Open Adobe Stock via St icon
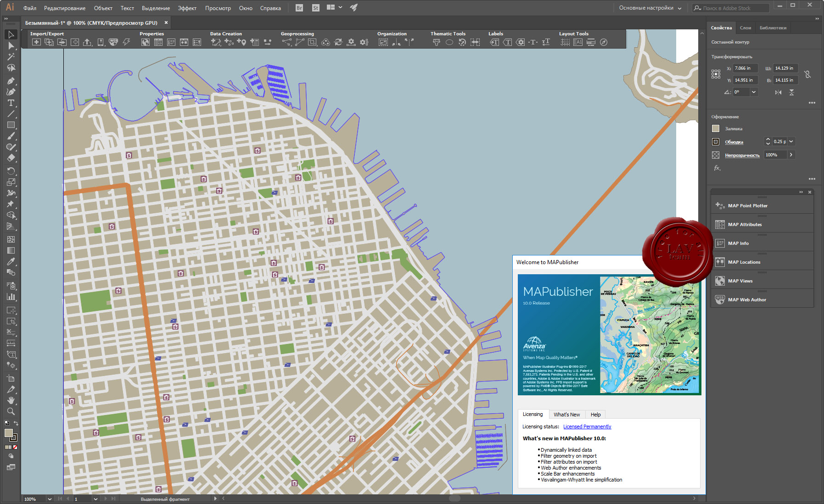This screenshot has width=824, height=504. [315, 8]
